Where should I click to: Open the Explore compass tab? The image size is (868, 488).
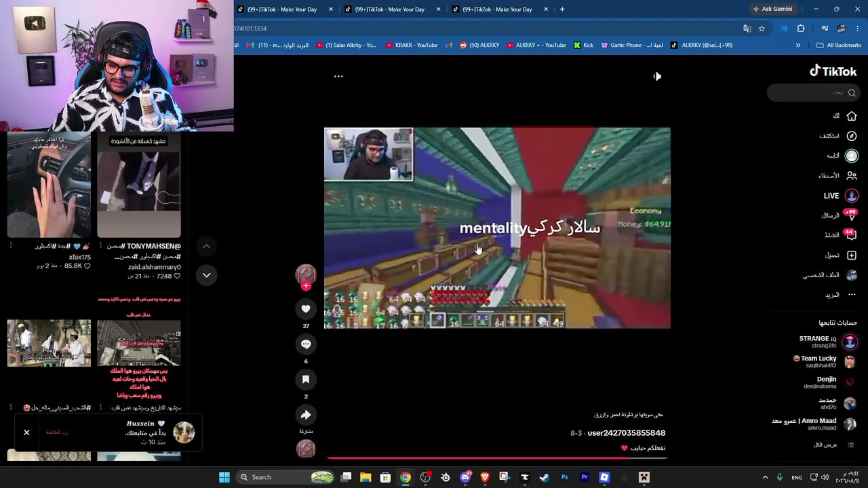click(838, 136)
